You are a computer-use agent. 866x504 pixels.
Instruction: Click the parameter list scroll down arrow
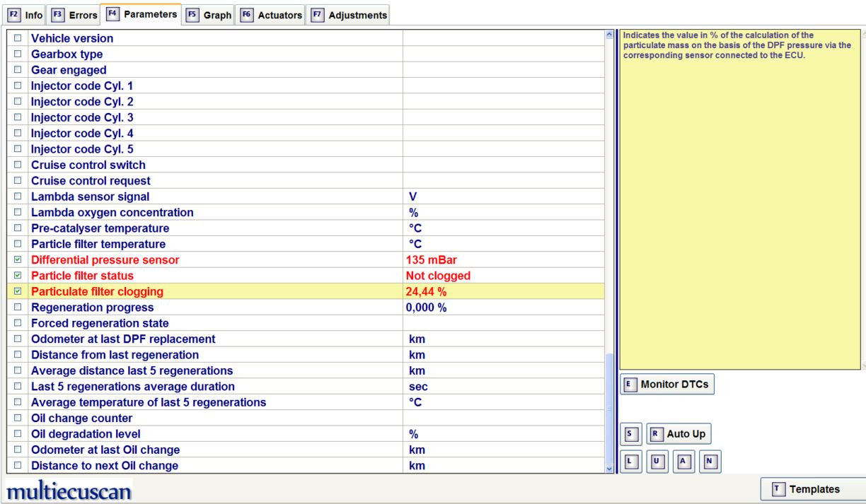tap(611, 468)
